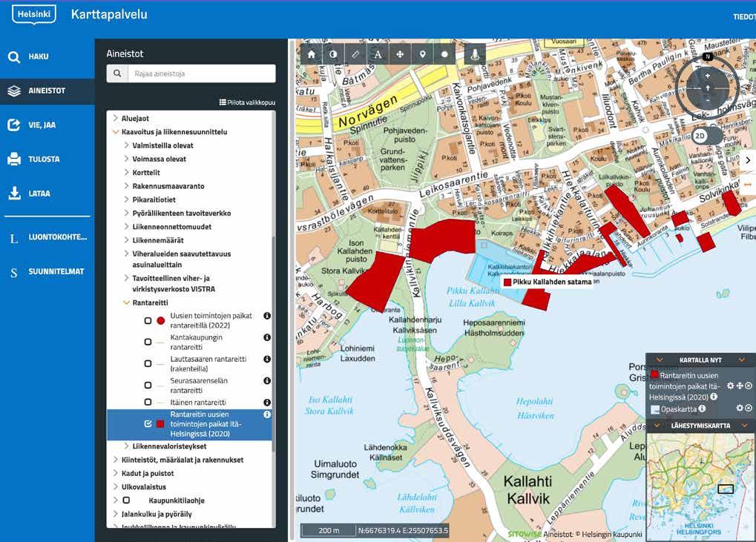
Task: Expand side panel with right arrow button
Action: pos(748,160)
